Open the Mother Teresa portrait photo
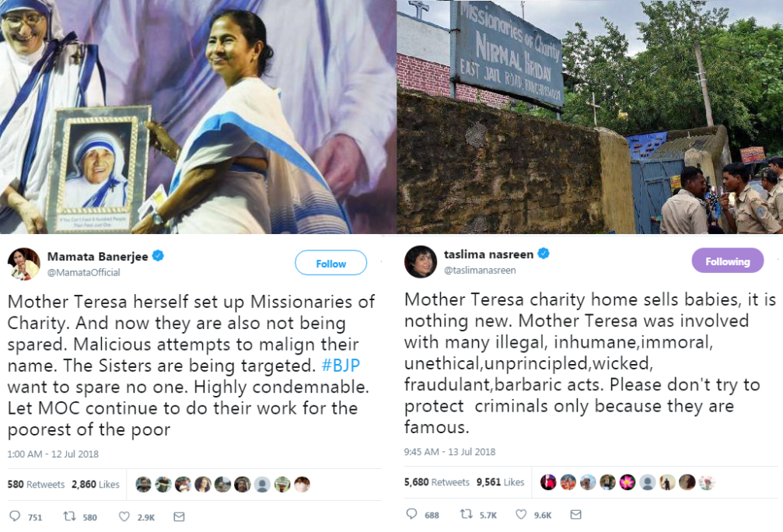The image size is (783, 532). click(x=198, y=117)
